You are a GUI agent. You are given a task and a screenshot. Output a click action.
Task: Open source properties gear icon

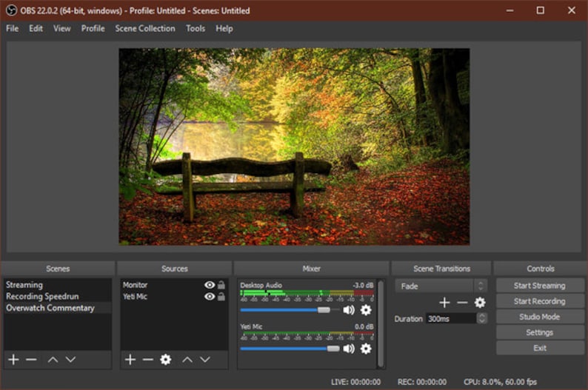click(x=165, y=360)
